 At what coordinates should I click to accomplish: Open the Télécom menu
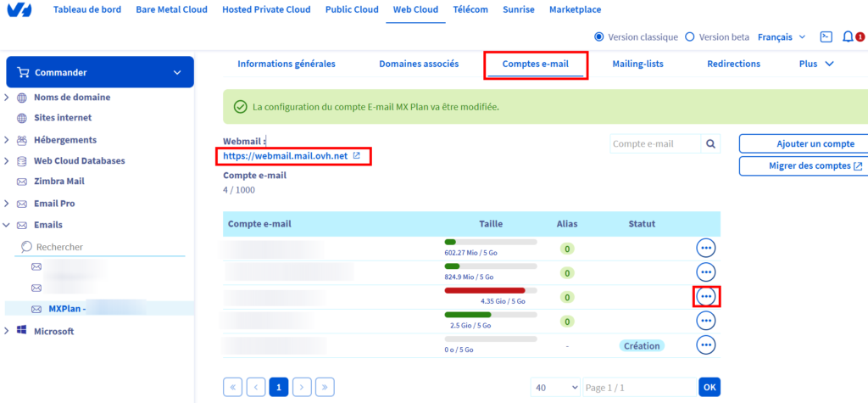pyautogui.click(x=471, y=9)
